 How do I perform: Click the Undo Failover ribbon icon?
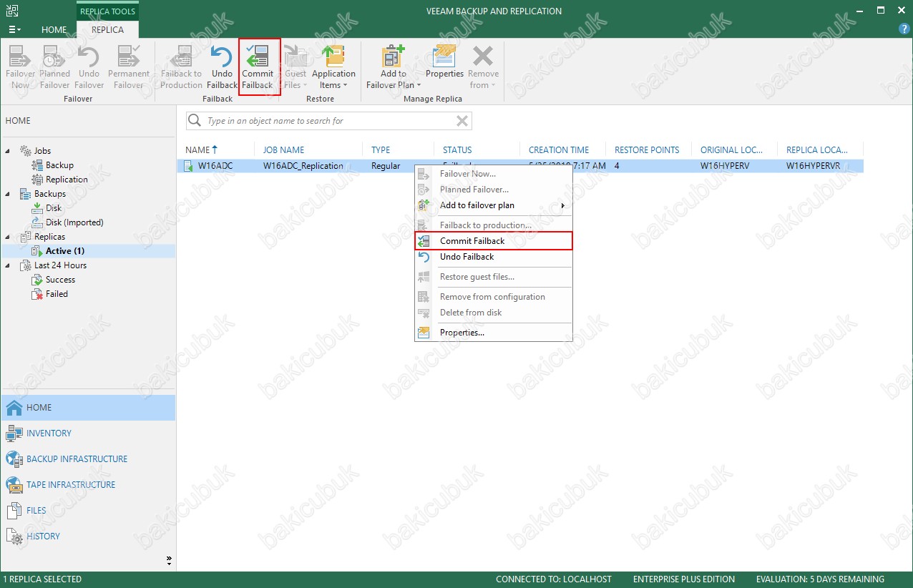(x=89, y=67)
